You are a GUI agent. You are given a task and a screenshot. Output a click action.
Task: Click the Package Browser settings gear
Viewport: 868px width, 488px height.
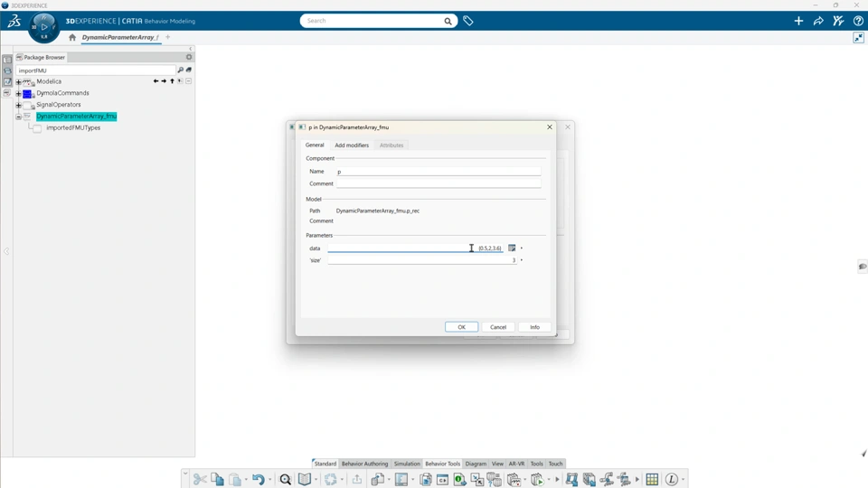tap(189, 57)
